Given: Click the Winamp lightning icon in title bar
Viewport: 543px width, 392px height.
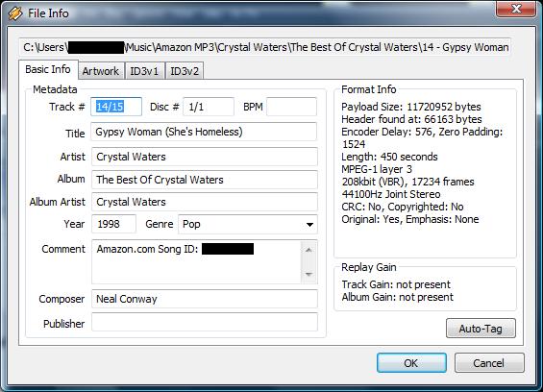Looking at the screenshot, I should [14, 13].
